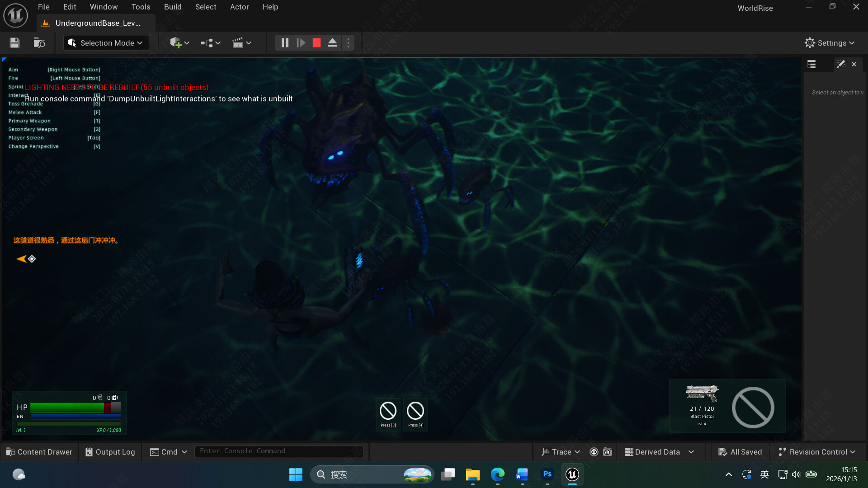Image resolution: width=868 pixels, height=488 pixels.
Task: Eject from the player pawn
Action: [332, 42]
